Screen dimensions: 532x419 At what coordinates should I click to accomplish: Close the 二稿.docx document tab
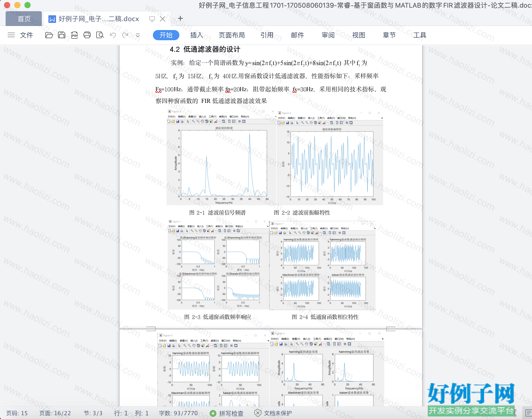(x=163, y=19)
